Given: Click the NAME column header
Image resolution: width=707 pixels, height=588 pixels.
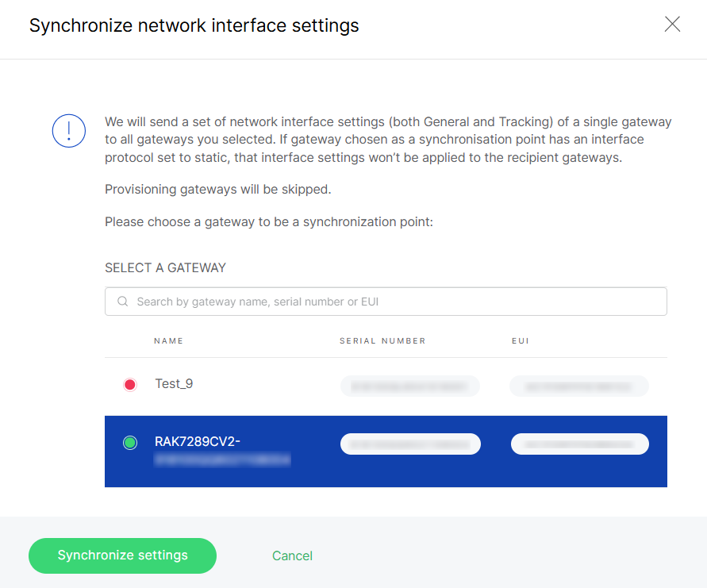Looking at the screenshot, I should (168, 340).
